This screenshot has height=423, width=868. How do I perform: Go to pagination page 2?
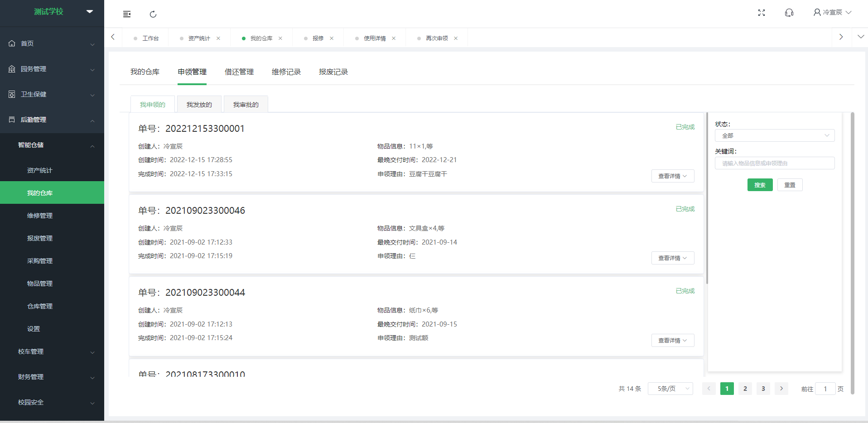(745, 389)
